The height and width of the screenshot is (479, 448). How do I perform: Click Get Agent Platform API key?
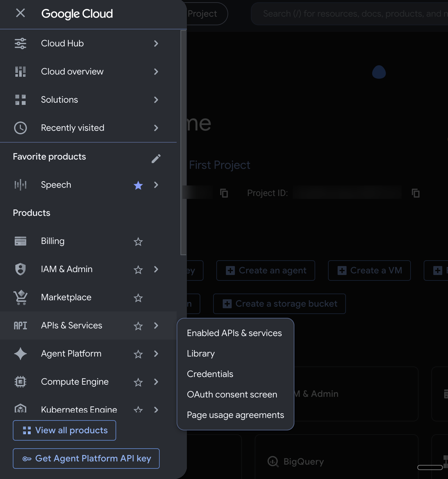point(86,459)
